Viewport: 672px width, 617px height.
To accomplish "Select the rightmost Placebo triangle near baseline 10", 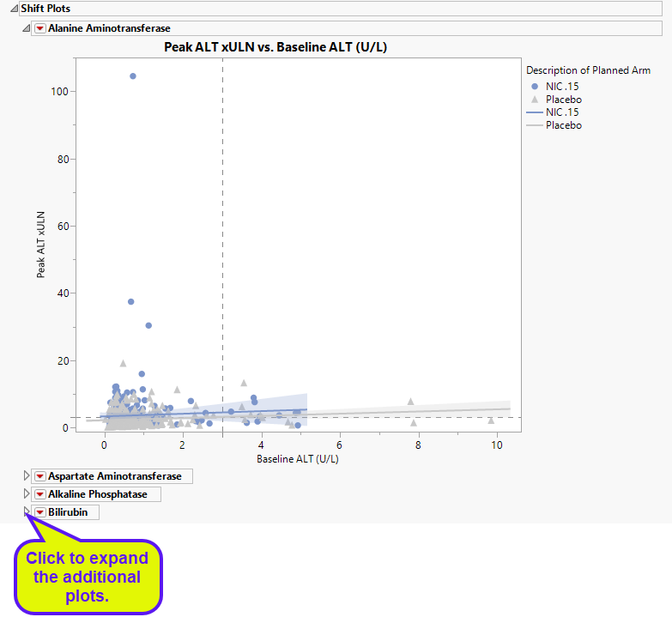I will (x=491, y=420).
